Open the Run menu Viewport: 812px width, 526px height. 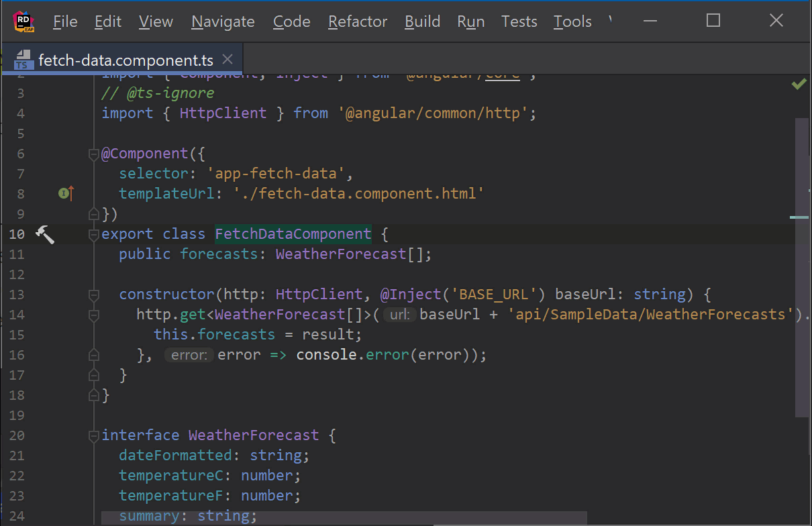point(471,21)
